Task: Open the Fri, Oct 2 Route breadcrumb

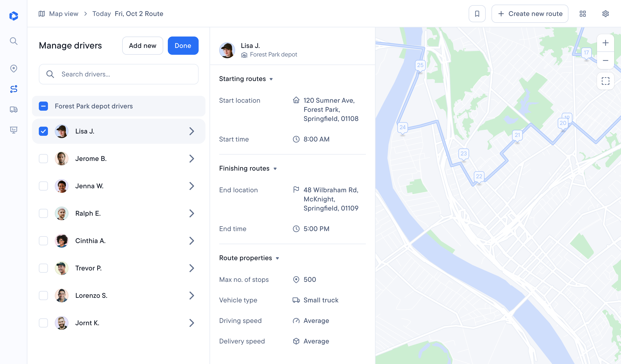Action: tap(139, 14)
